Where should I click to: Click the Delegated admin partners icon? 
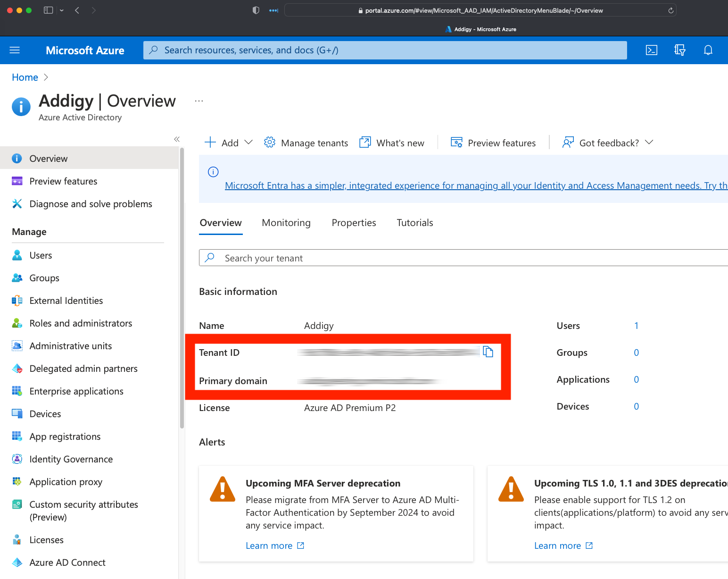click(x=17, y=369)
